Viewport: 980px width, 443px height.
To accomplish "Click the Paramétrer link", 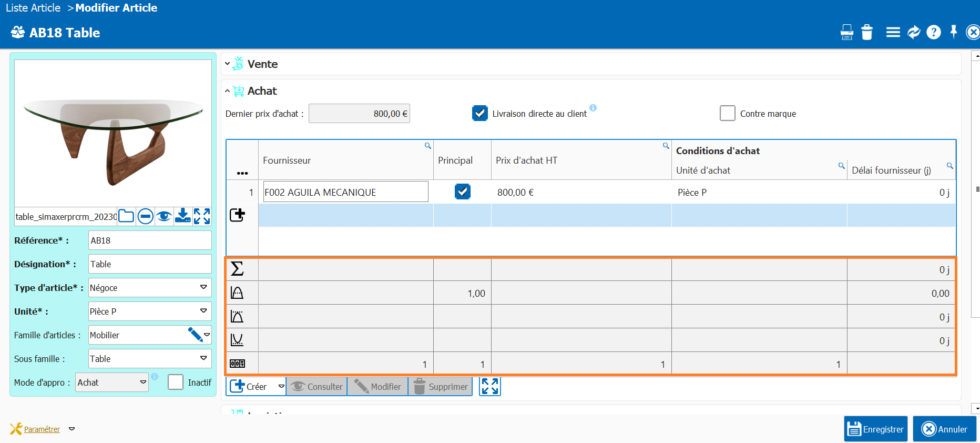I will click(x=42, y=429).
